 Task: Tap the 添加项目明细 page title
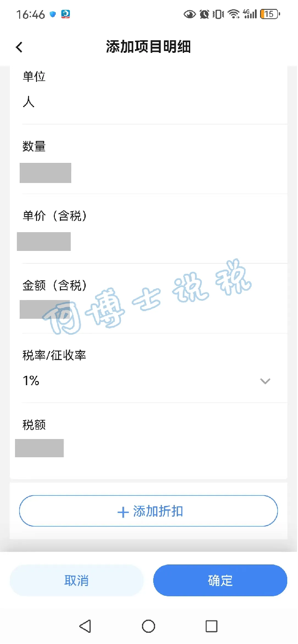pos(148,47)
